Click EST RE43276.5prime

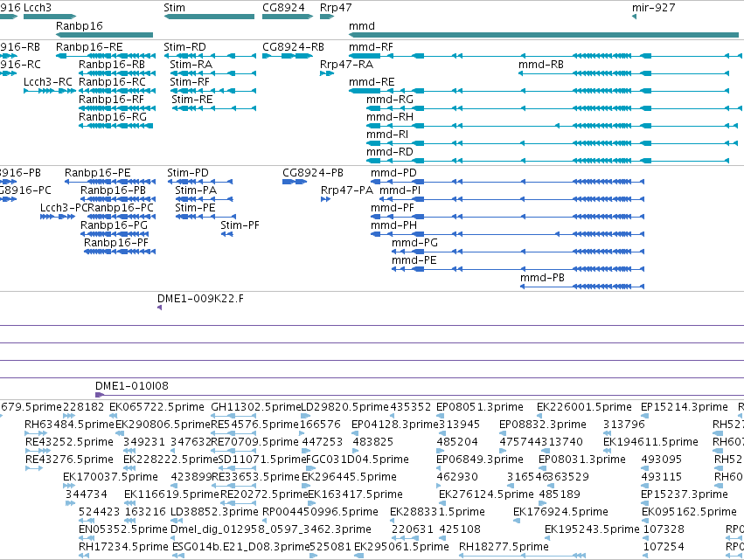point(69,460)
